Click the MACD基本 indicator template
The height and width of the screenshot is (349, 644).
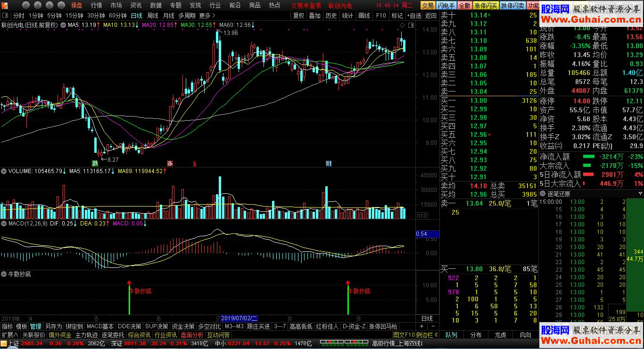[x=100, y=326]
